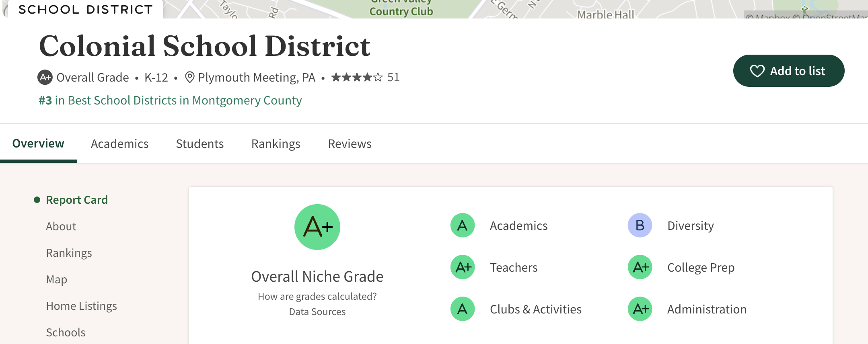Click the Administration A+ grade circle
Image resolution: width=868 pixels, height=344 pixels.
coord(640,309)
